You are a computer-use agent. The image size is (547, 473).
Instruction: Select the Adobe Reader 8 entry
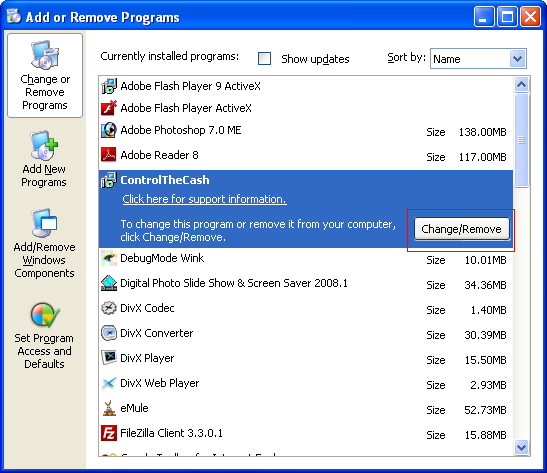[x=306, y=155]
